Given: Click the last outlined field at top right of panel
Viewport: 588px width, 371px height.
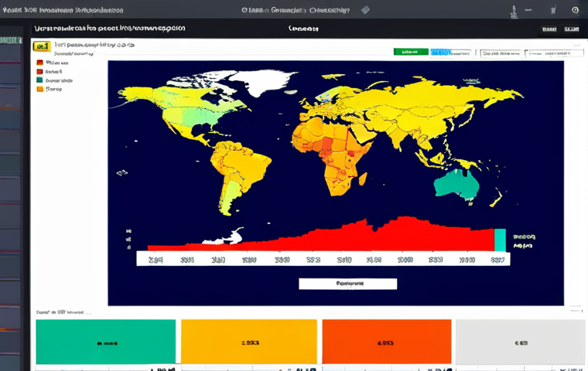Looking at the screenshot, I should (554, 53).
